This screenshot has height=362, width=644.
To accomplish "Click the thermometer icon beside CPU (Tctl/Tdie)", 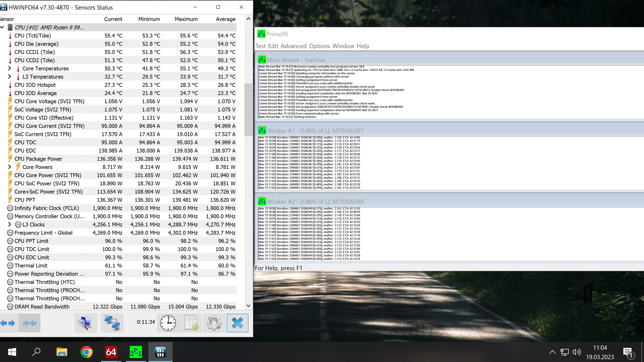I will [10, 36].
